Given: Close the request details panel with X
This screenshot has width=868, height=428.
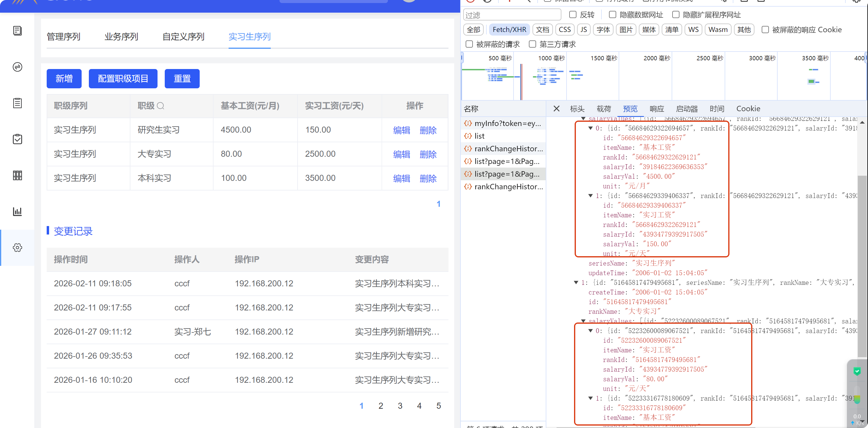Looking at the screenshot, I should (x=556, y=109).
